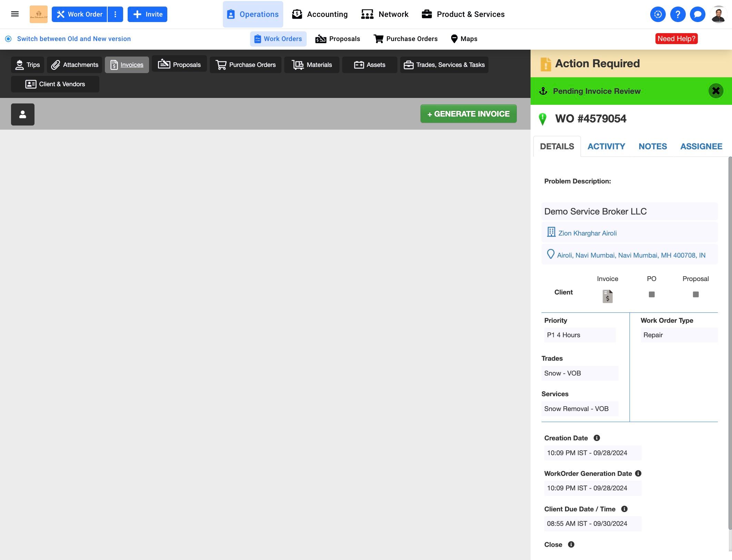732x560 pixels.
Task: Open the hamburger menu
Action: pyautogui.click(x=15, y=14)
